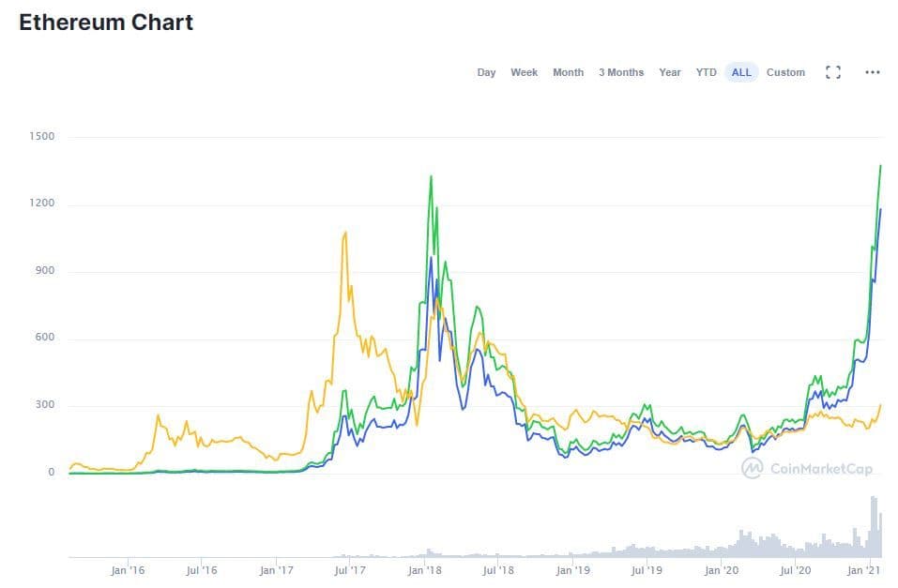Switch to the Week range

pos(524,72)
